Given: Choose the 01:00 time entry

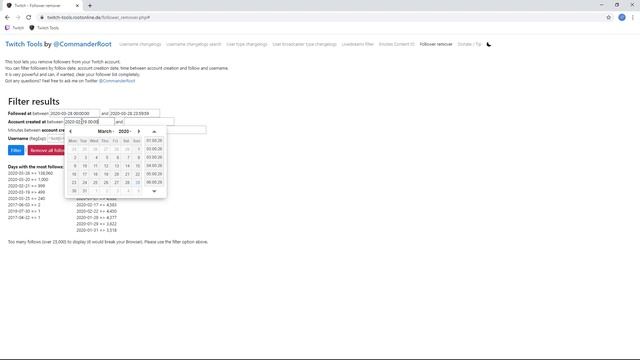Looking at the screenshot, I should [x=154, y=140].
